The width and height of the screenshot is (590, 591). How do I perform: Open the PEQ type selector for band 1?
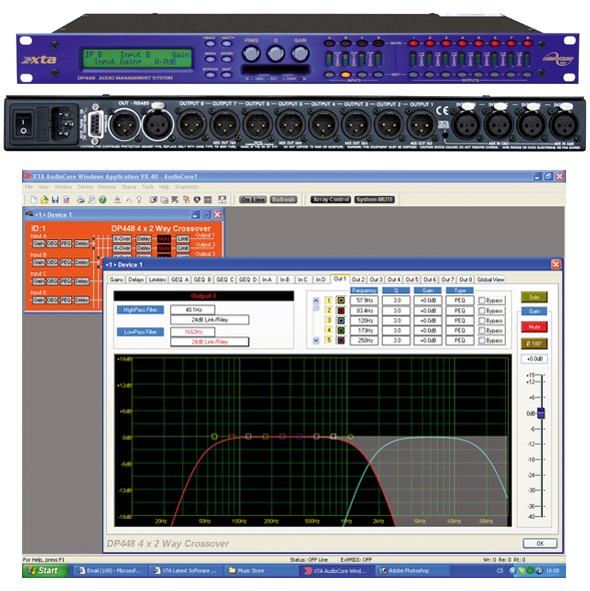point(460,300)
